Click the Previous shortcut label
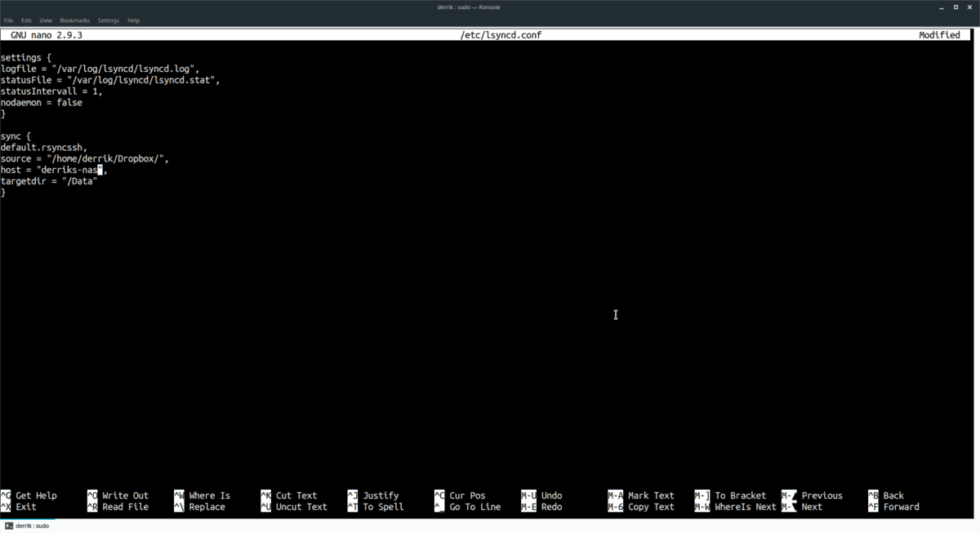Image resolution: width=980 pixels, height=533 pixels. pos(822,495)
